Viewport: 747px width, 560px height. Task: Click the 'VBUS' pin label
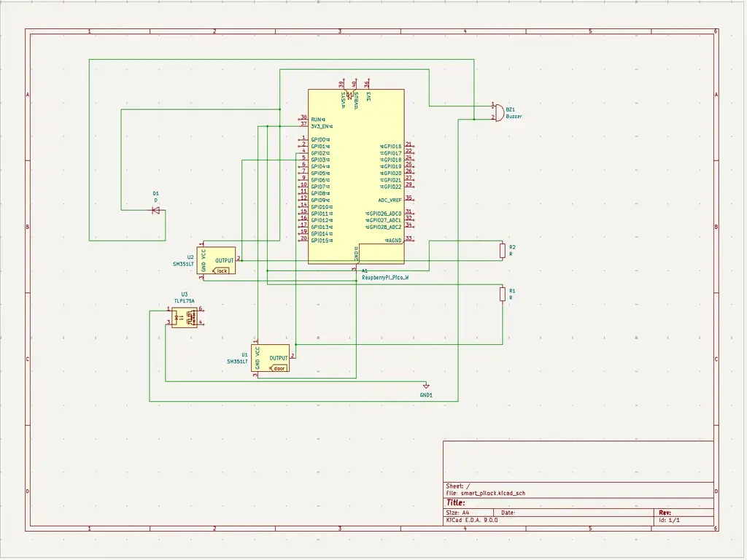pos(356,101)
